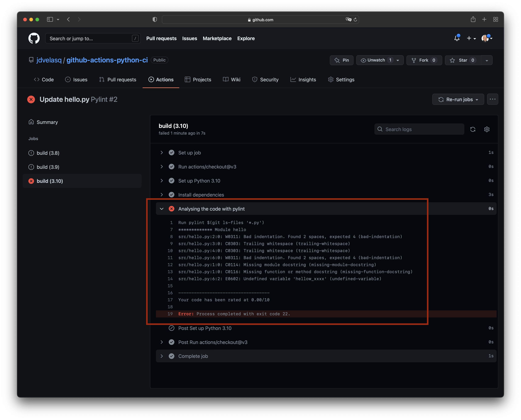
Task: Pin the repository
Action: pos(341,60)
